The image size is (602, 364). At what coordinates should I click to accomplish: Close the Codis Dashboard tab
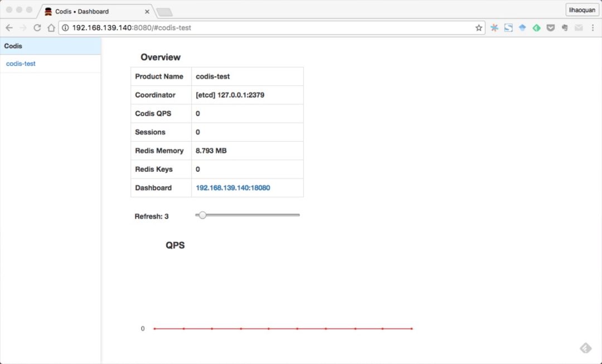[x=147, y=12]
